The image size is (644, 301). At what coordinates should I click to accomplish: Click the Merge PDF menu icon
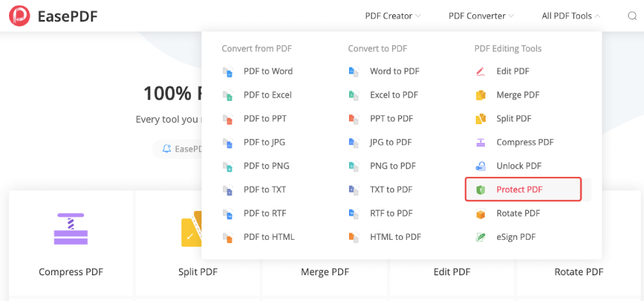(x=480, y=95)
